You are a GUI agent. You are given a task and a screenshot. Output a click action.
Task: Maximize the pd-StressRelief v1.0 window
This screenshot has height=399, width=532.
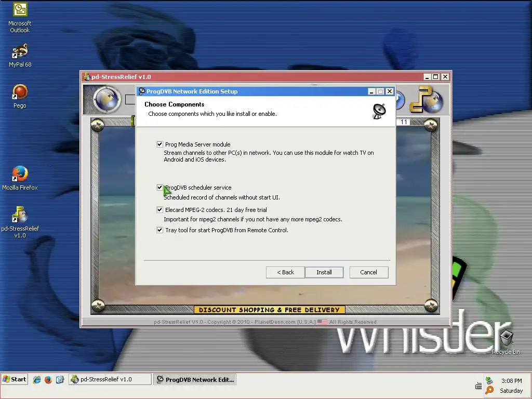pos(436,77)
